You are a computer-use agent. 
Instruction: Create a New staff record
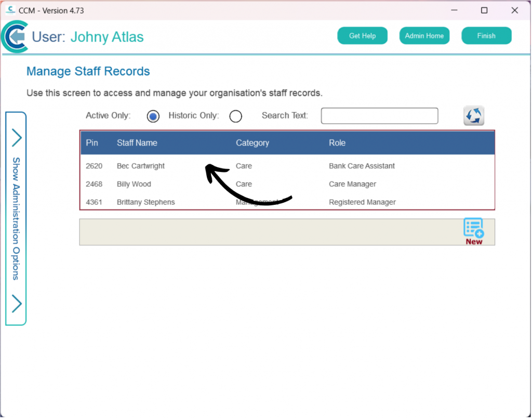pyautogui.click(x=474, y=231)
